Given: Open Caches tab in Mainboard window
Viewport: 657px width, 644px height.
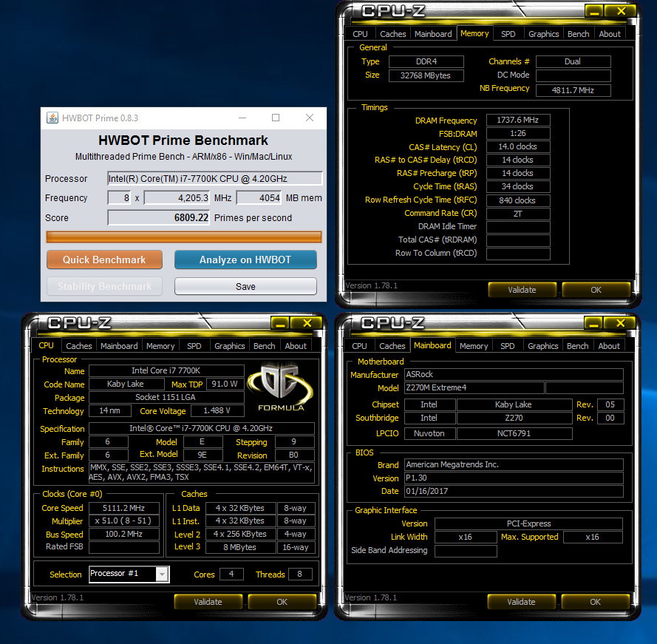Looking at the screenshot, I should tap(392, 346).
